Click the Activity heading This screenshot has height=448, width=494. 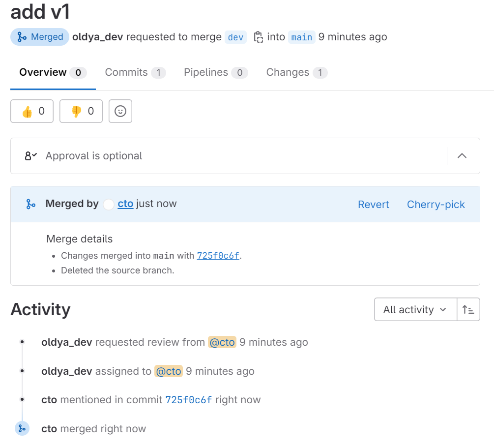click(x=41, y=309)
